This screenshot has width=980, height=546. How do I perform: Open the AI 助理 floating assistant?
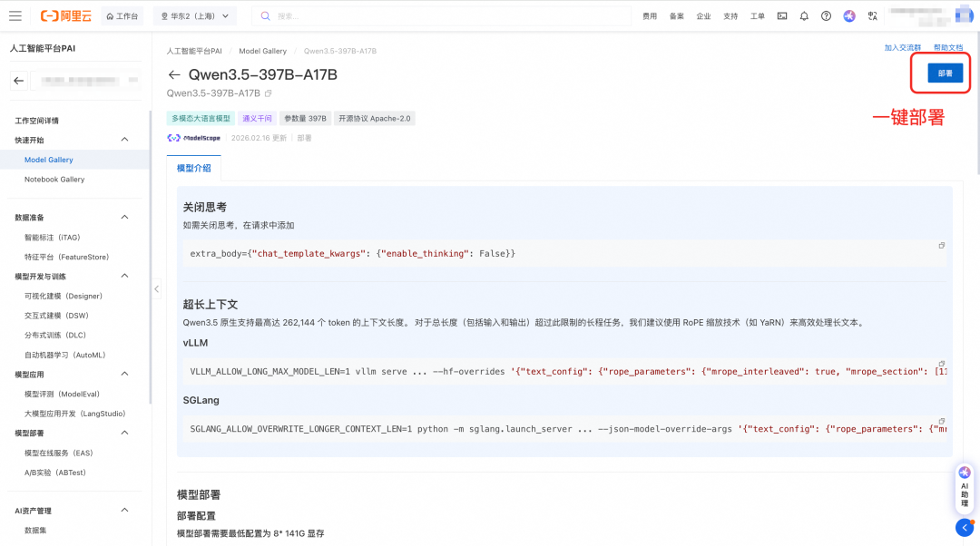pyautogui.click(x=964, y=487)
